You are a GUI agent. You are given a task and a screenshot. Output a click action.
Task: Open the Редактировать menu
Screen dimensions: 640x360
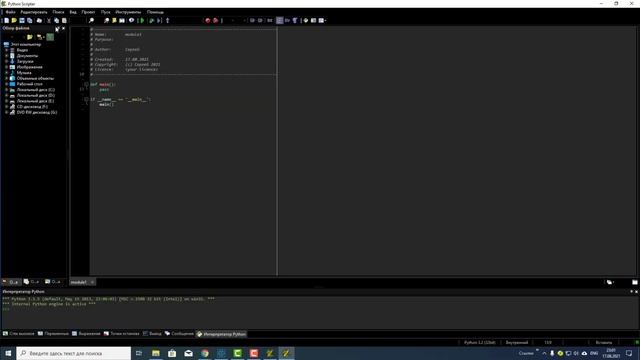(x=34, y=12)
